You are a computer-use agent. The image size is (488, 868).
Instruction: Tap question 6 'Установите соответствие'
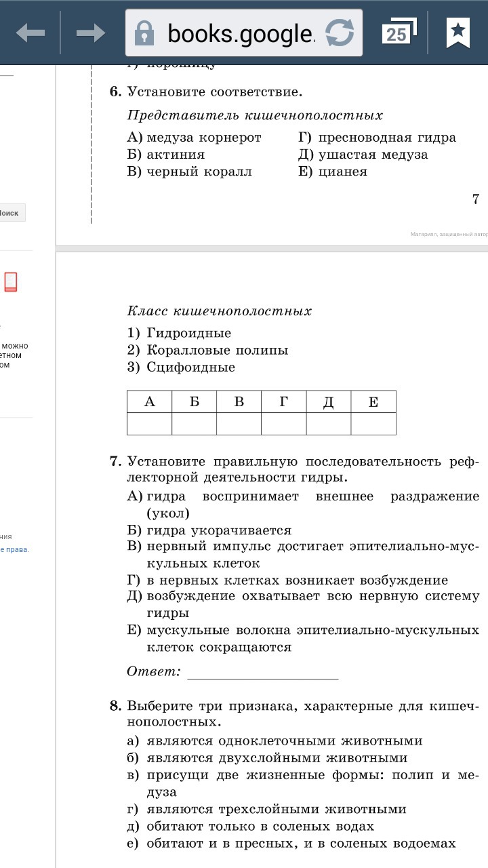[214, 92]
